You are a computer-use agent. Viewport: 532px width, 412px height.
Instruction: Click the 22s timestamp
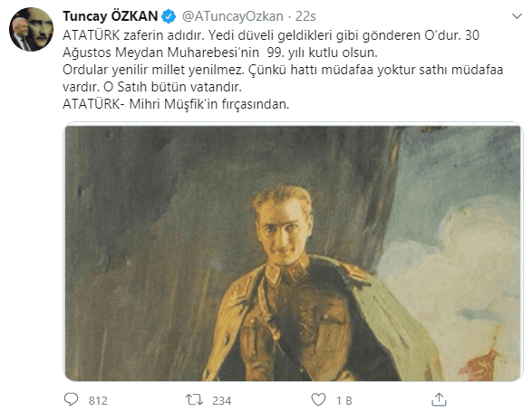pyautogui.click(x=305, y=16)
